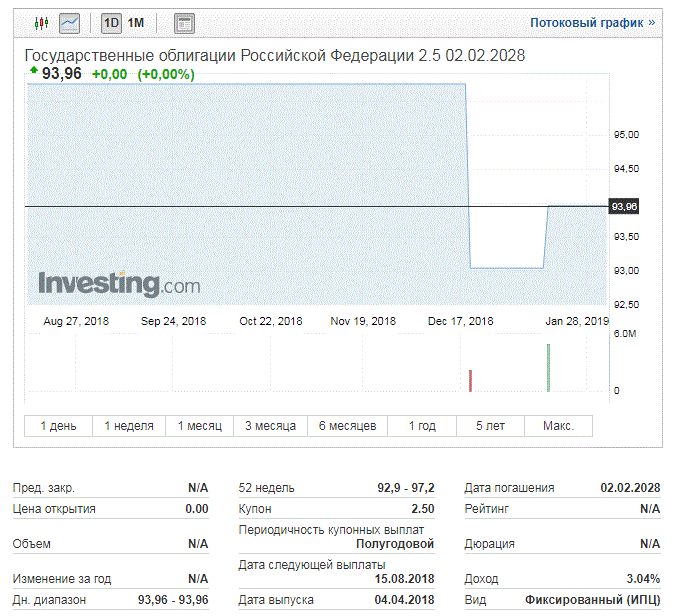Click the 93,96 current price axis label

(x=624, y=206)
